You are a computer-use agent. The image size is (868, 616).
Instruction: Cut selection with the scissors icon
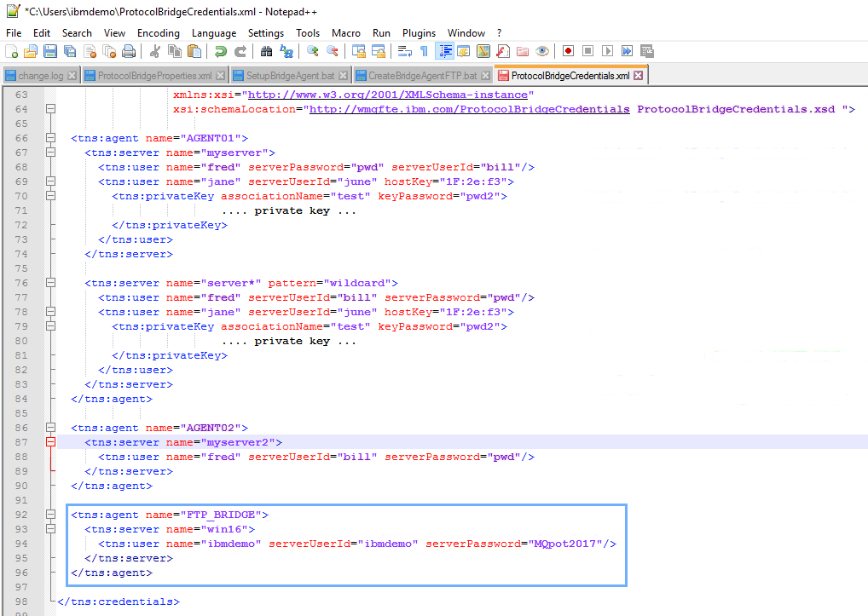155,51
